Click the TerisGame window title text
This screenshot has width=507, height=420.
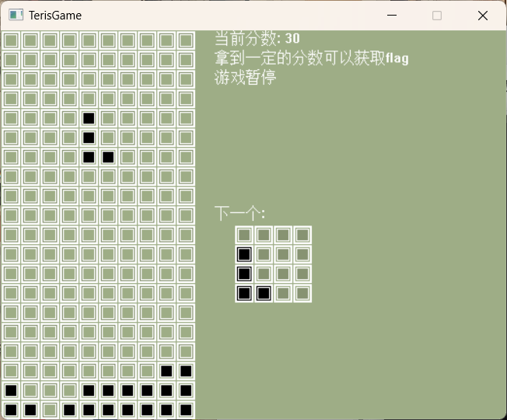(55, 16)
